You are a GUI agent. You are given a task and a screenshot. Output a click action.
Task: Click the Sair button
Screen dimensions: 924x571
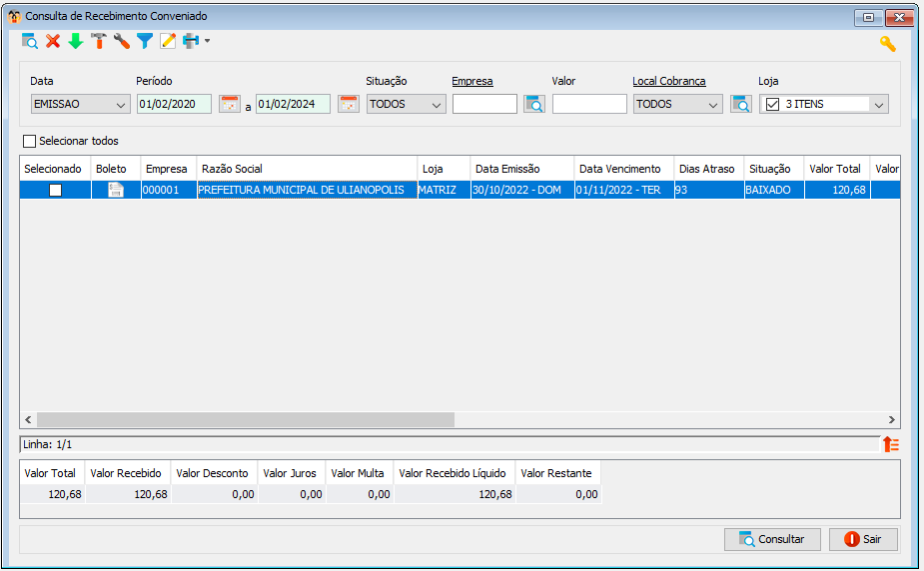pyautogui.click(x=863, y=539)
